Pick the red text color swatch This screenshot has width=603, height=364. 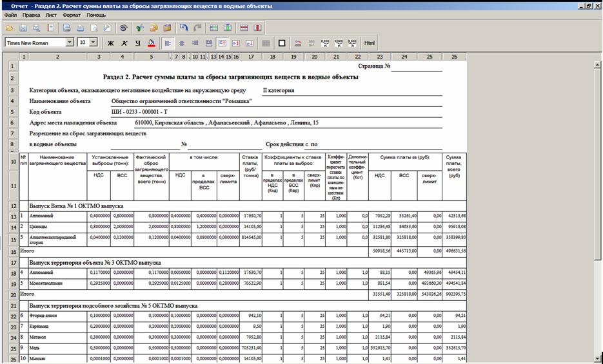[152, 43]
